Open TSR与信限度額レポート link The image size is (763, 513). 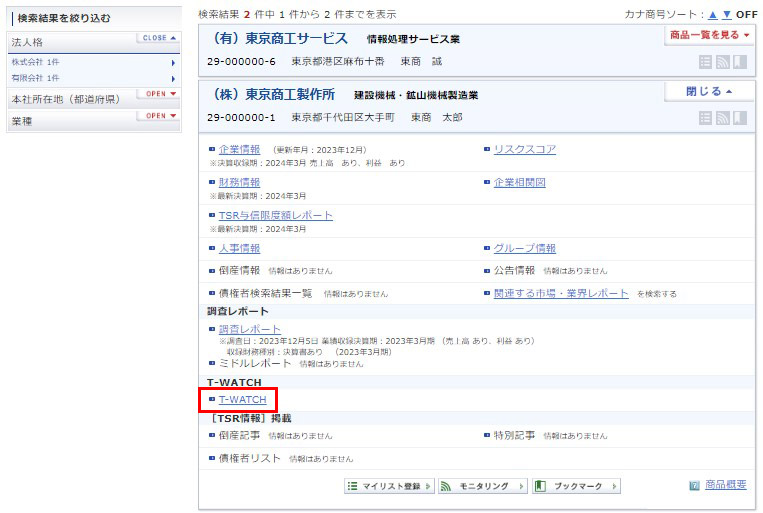point(276,216)
